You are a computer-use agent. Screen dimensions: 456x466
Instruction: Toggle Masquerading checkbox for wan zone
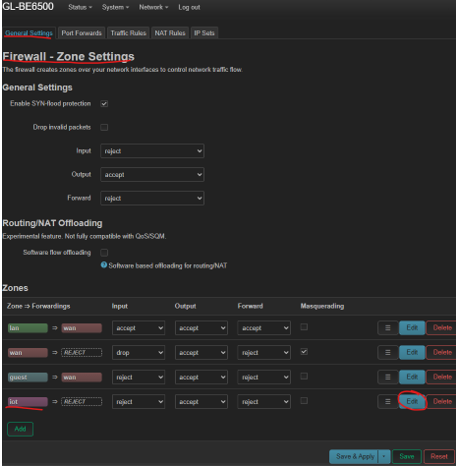[x=304, y=352]
